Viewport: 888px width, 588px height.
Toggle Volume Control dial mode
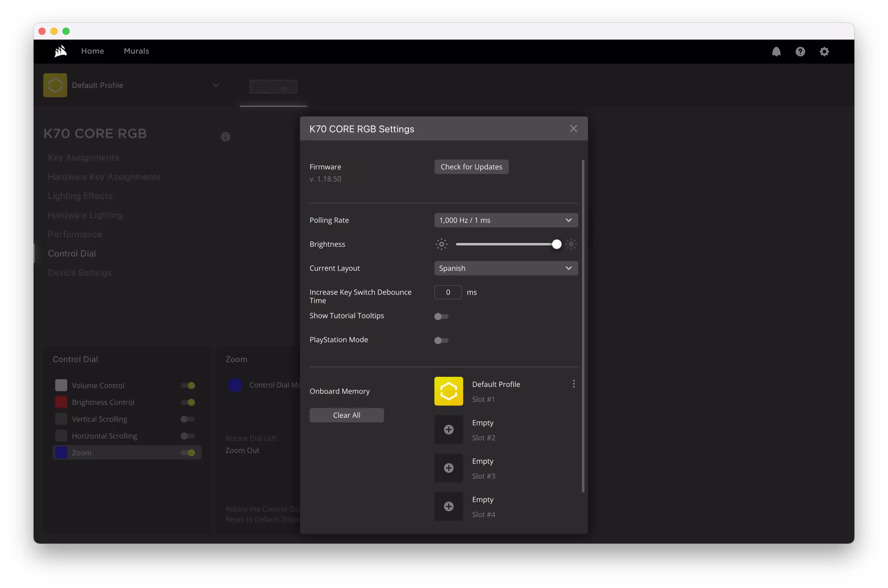(x=188, y=385)
